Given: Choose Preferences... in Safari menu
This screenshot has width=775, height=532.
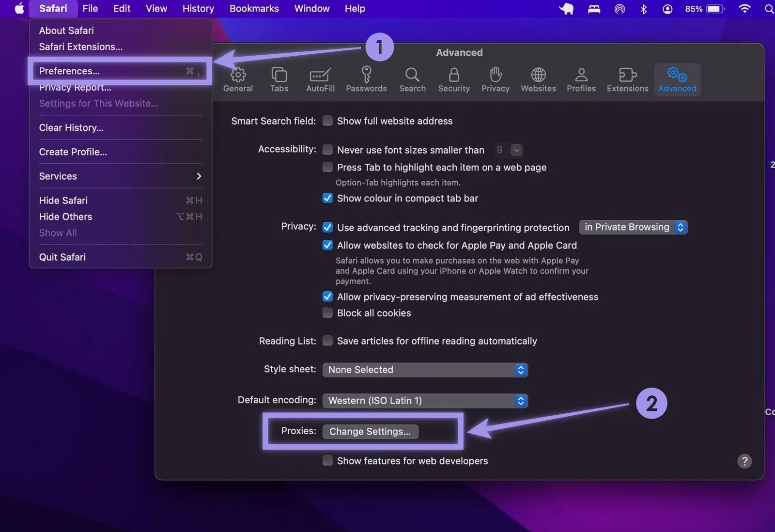Looking at the screenshot, I should [x=120, y=71].
